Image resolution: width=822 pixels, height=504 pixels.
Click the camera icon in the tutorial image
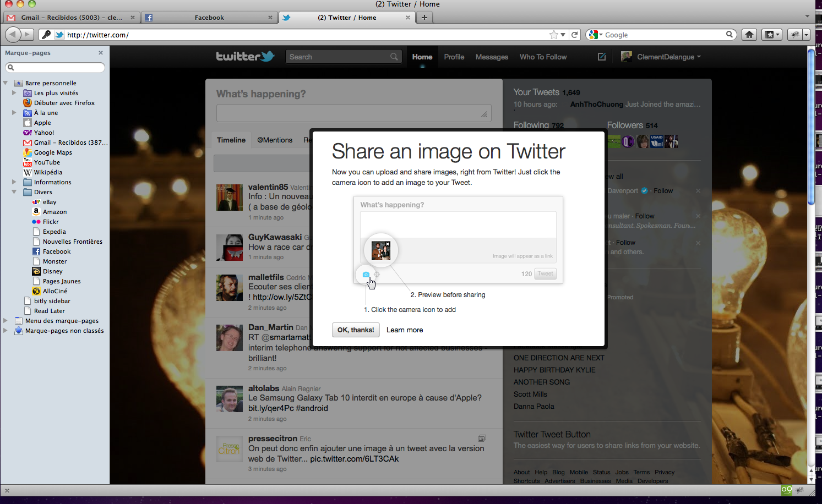pyautogui.click(x=366, y=275)
